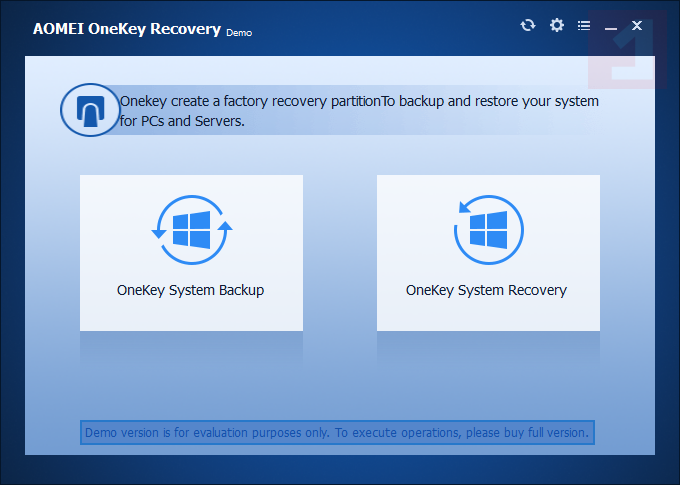680x485 pixels.
Task: Select the OneKey System Recovery label
Action: point(486,290)
